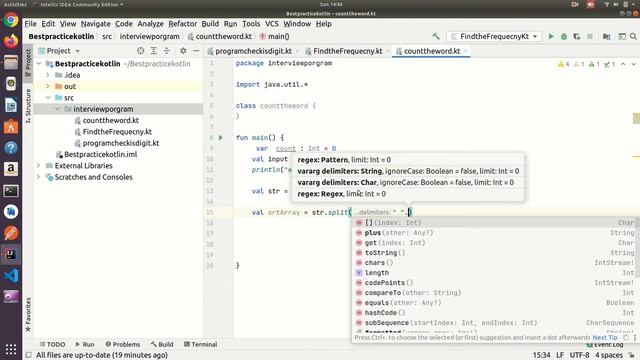Go to previous highlighted error arrow
Image resolution: width=640 pixels, height=360 pixels.
pyautogui.click(x=623, y=64)
